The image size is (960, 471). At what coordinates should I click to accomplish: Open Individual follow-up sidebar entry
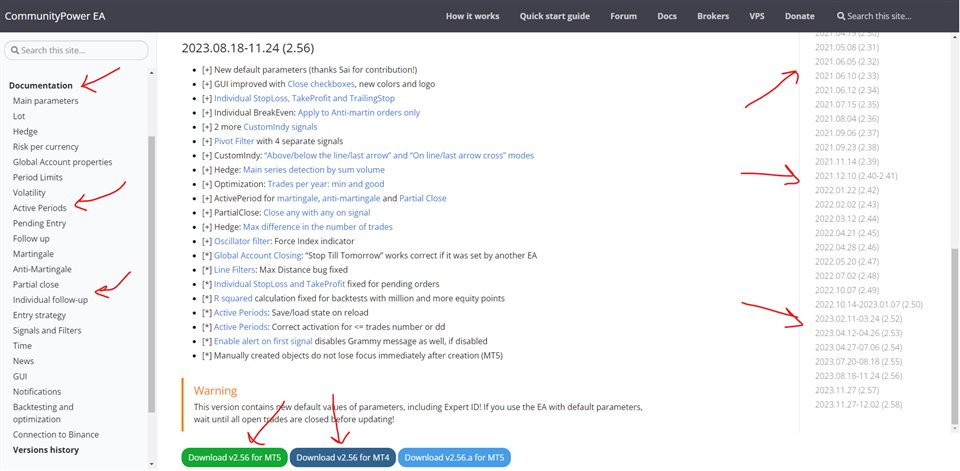[50, 300]
